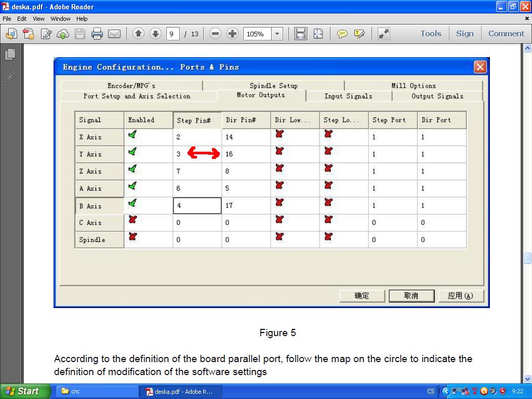Image resolution: width=532 pixels, height=399 pixels.
Task: Go to next page arrow
Action: pyautogui.click(x=155, y=34)
